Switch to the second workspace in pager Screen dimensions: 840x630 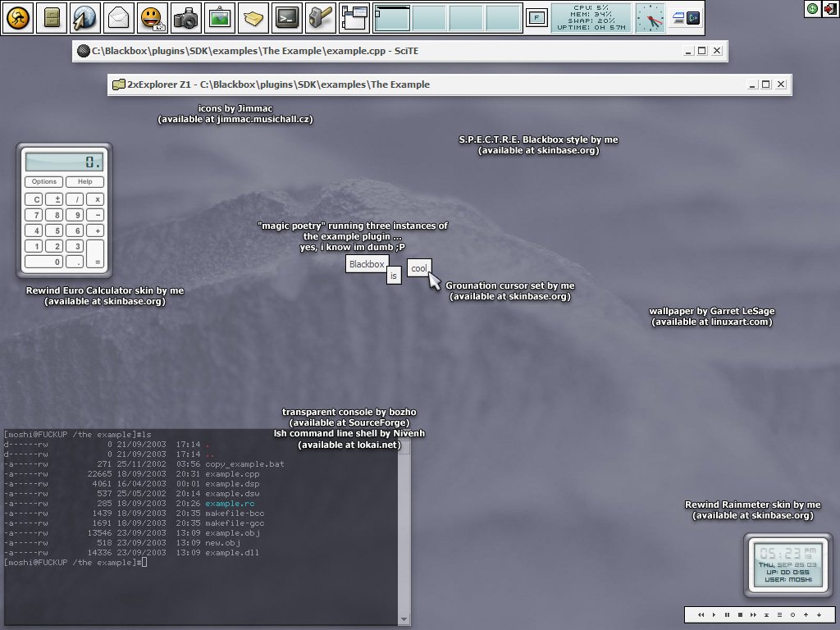point(429,18)
